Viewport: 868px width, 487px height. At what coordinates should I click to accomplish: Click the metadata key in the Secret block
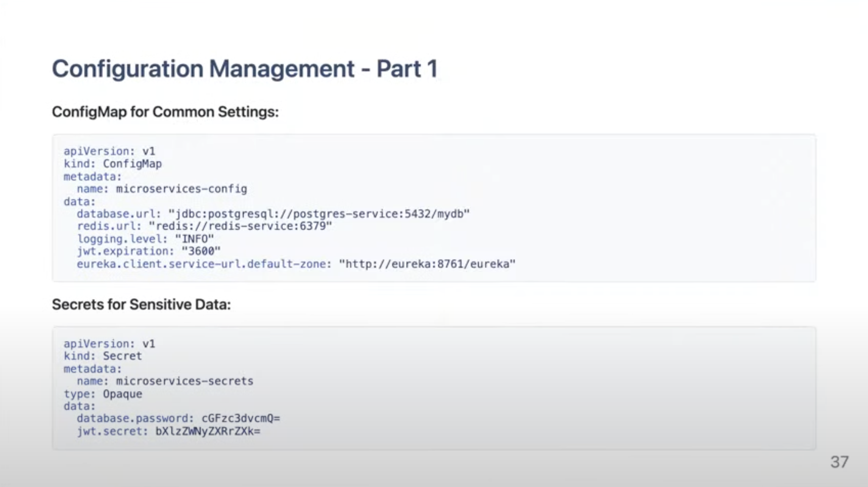pyautogui.click(x=92, y=369)
